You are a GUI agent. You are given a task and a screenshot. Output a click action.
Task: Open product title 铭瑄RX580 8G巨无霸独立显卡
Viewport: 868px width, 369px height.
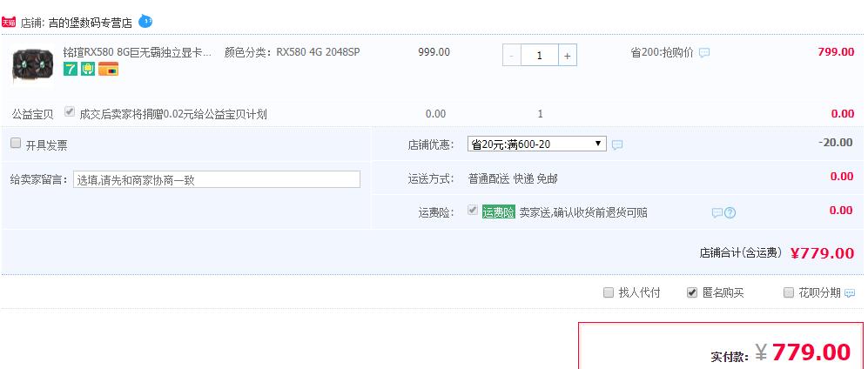(x=138, y=52)
